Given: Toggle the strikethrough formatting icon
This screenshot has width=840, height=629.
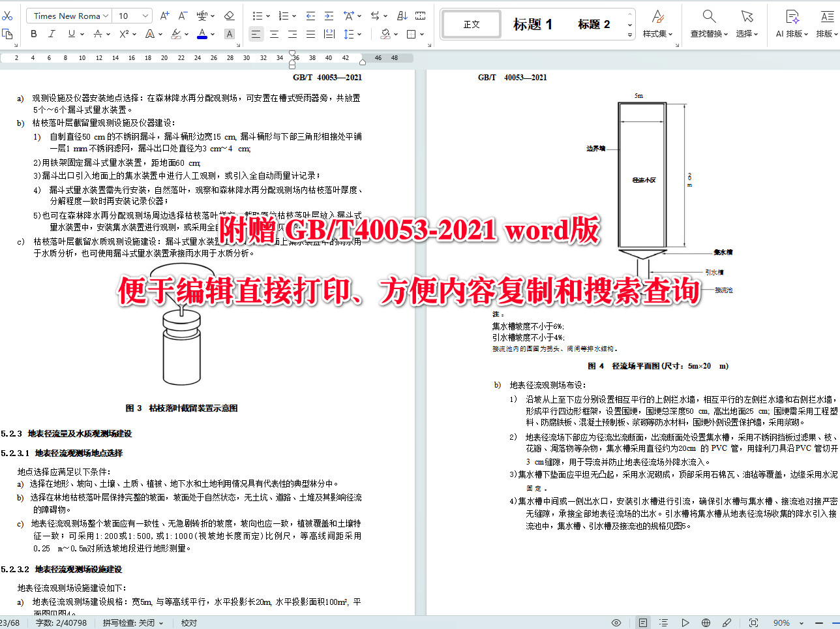Looking at the screenshot, I should coord(98,34).
